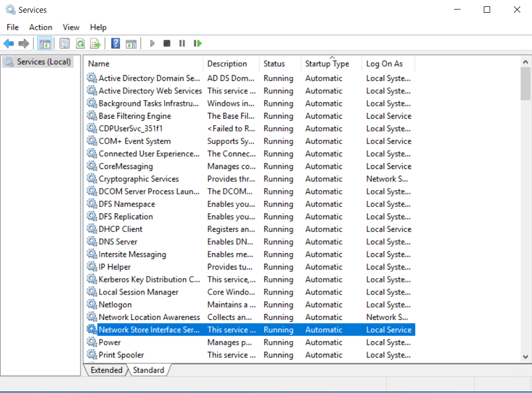Open Properties via the toolbar icon
Viewport: 532px width, 393px height.
tap(65, 43)
